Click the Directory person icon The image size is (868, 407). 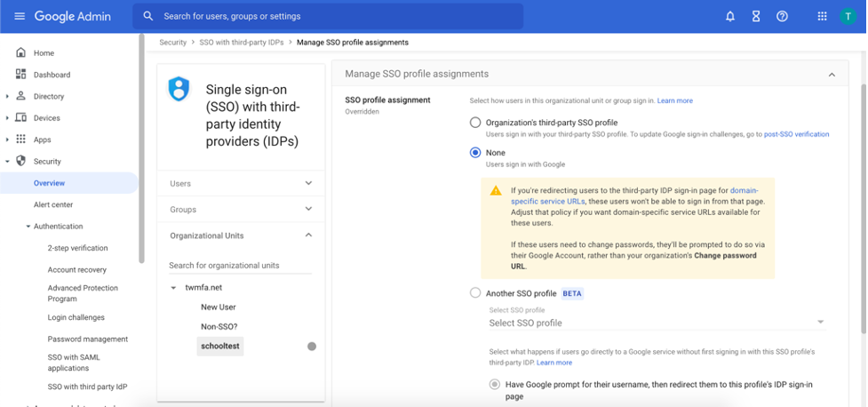21,96
